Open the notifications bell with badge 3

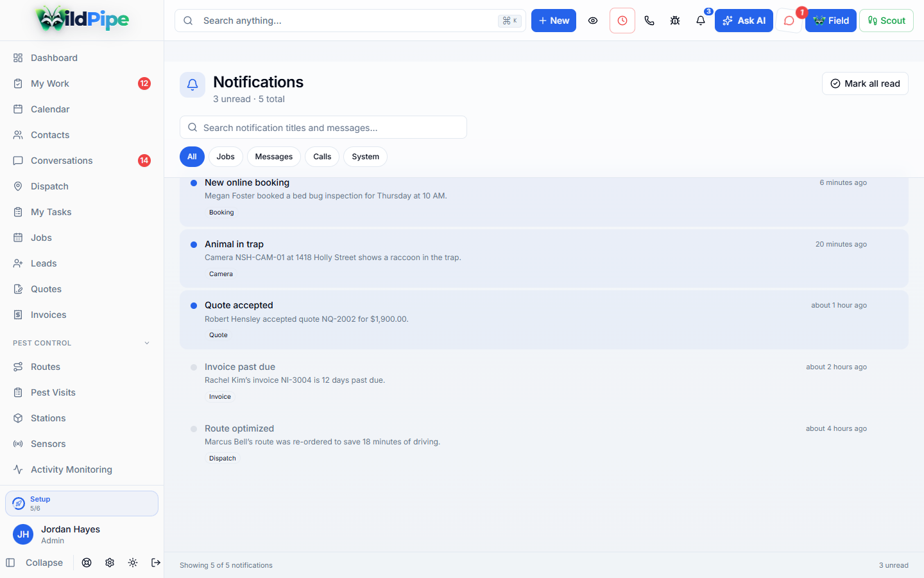click(x=701, y=21)
